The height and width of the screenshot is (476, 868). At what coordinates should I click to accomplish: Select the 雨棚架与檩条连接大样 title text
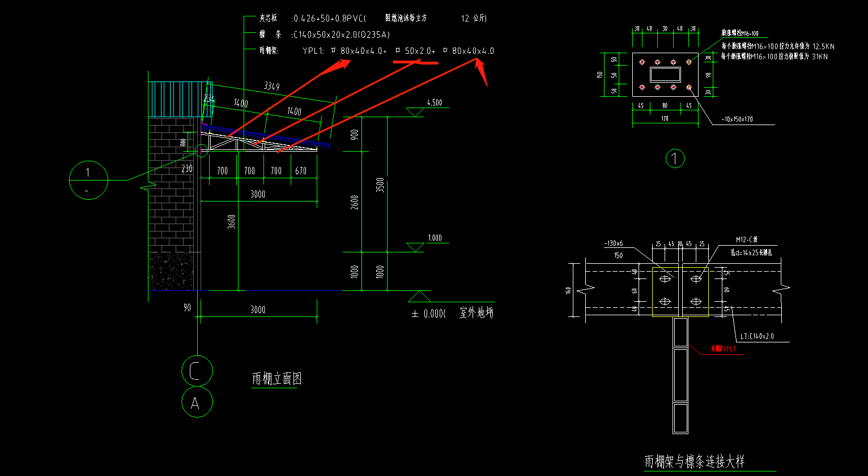click(x=694, y=461)
